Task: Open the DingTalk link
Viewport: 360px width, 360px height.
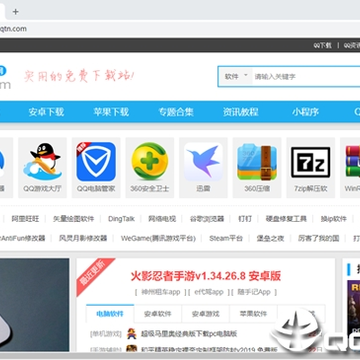Action: tap(121, 219)
